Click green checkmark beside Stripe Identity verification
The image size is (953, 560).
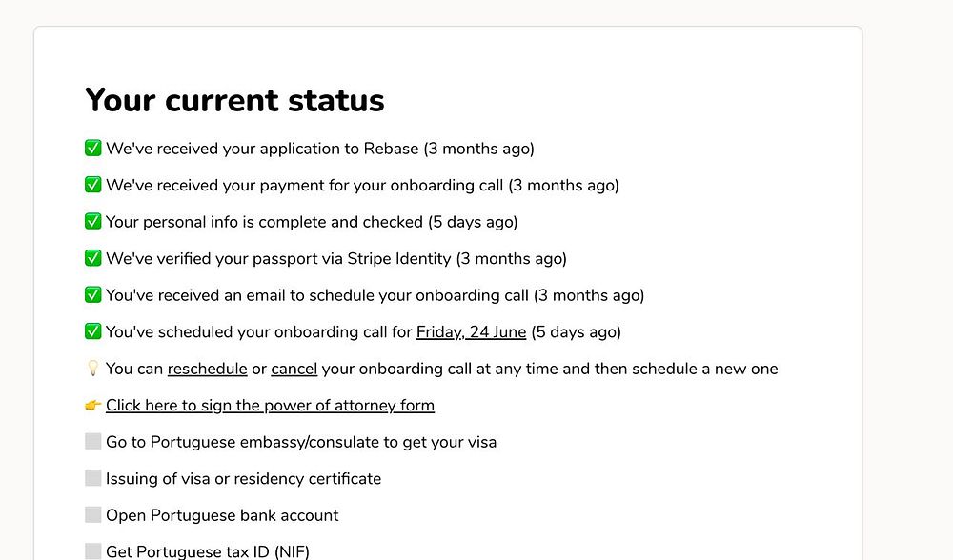(x=93, y=258)
